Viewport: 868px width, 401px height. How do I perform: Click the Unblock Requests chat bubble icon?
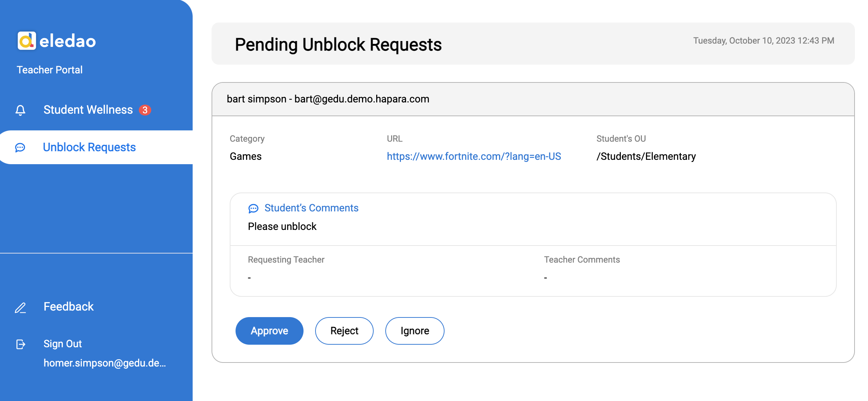tap(20, 147)
